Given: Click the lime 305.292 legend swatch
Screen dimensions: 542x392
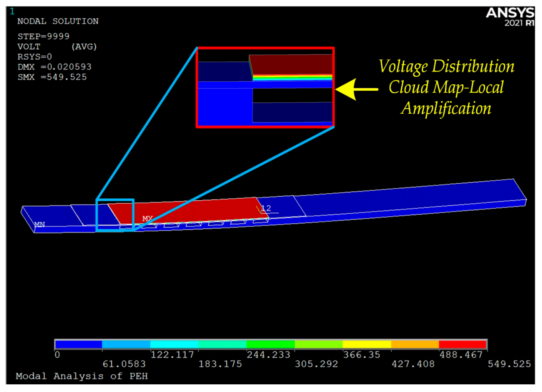Looking at the screenshot, I should (x=319, y=344).
